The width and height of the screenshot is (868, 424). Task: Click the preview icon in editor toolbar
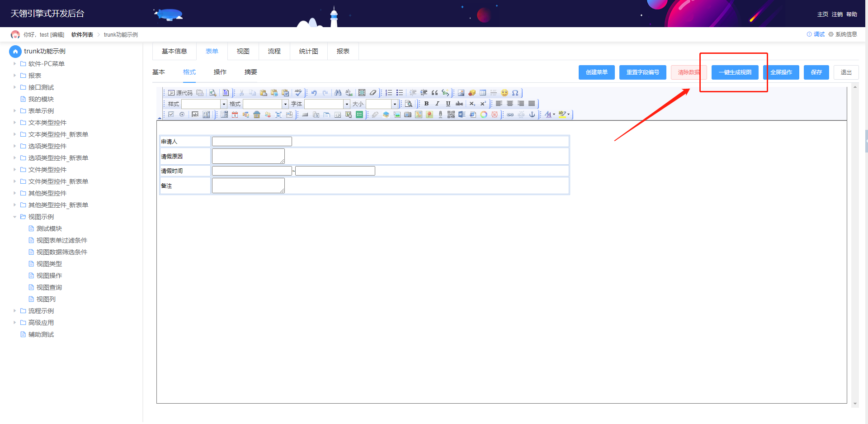click(212, 93)
